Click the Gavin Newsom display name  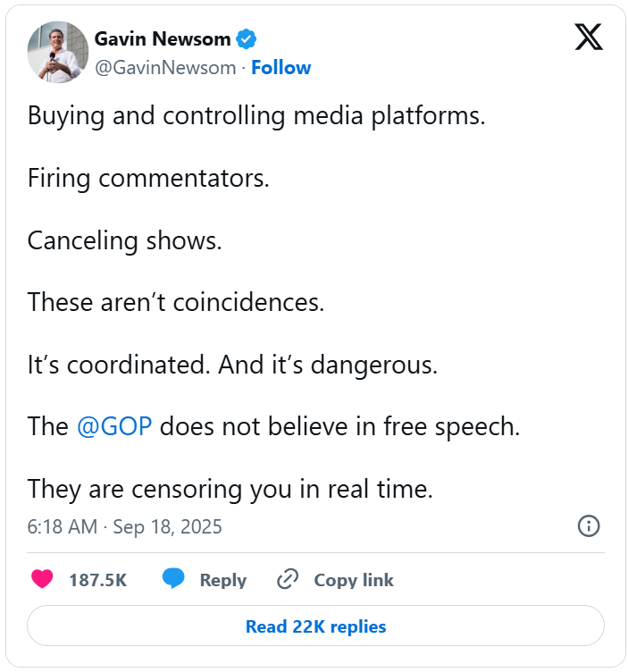(163, 39)
